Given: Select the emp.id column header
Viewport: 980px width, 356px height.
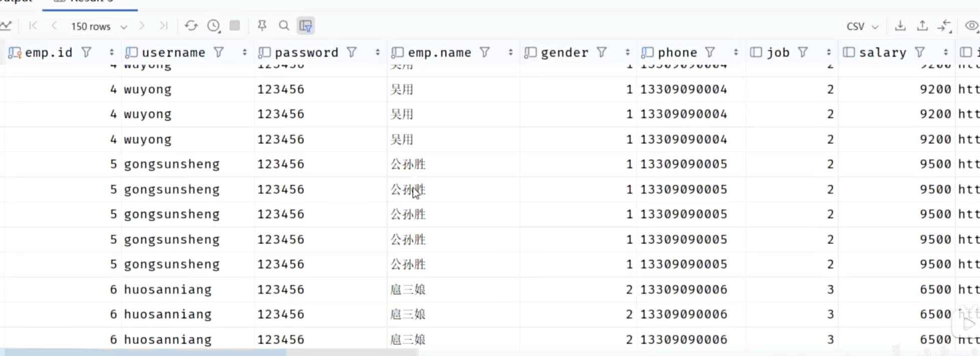Looking at the screenshot, I should [49, 52].
